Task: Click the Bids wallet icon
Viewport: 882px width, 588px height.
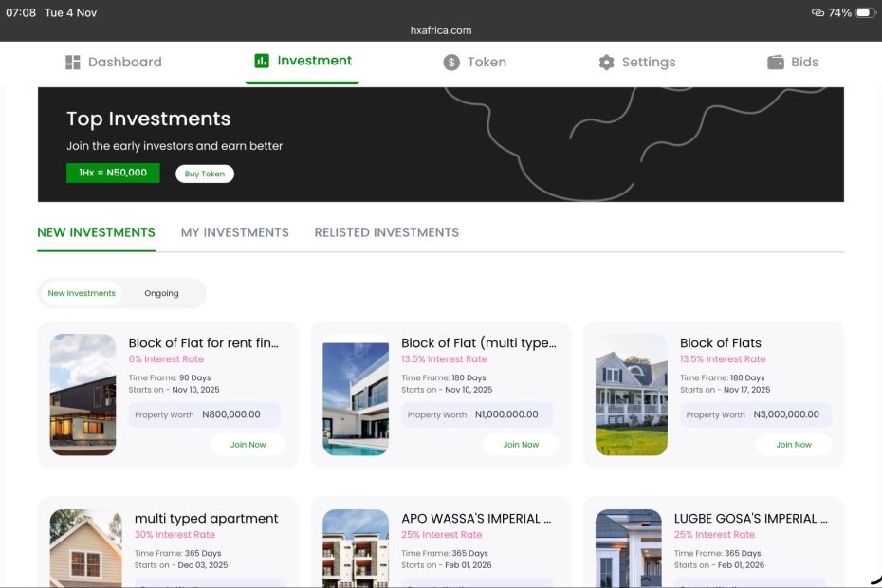Action: (776, 63)
